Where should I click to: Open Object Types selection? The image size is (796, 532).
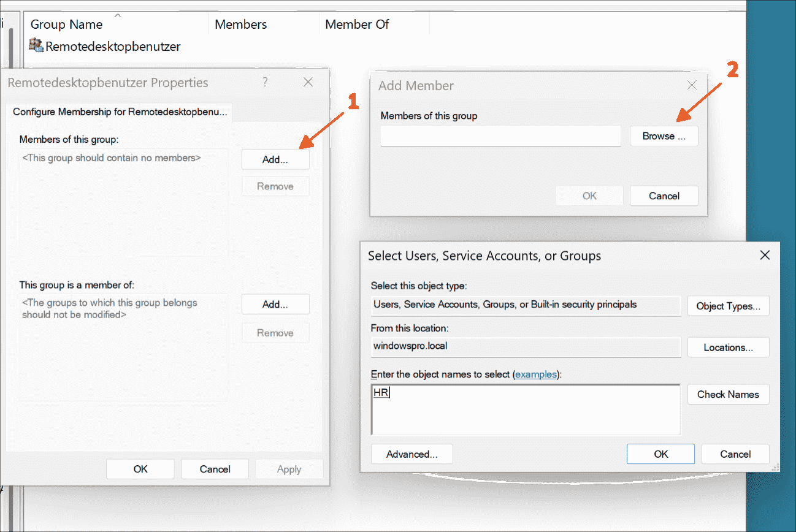[x=729, y=306]
